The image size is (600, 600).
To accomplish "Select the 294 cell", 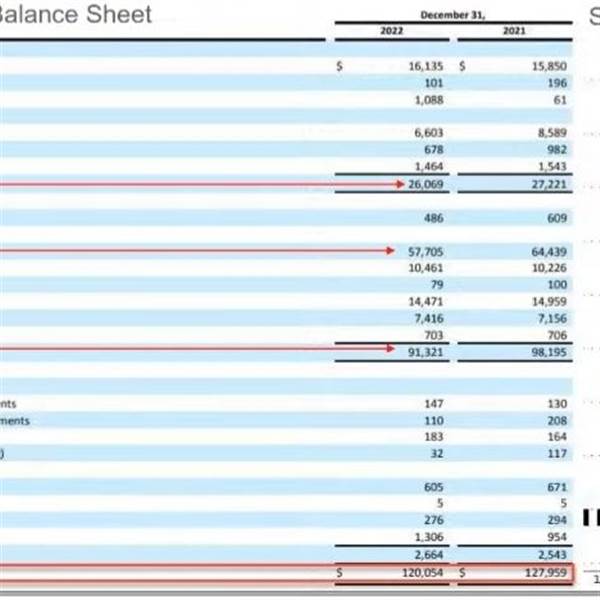I will pyautogui.click(x=557, y=520).
